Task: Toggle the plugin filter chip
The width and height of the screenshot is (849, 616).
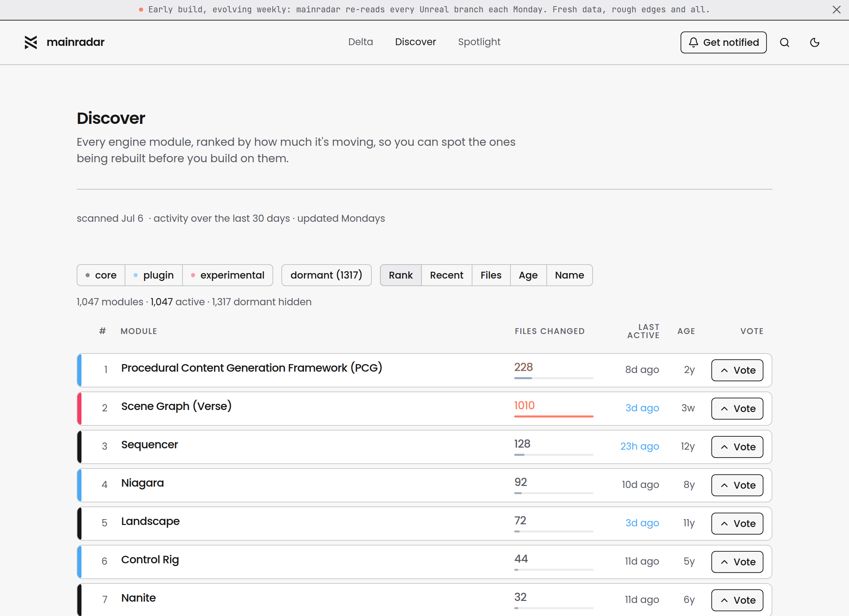Action: tap(154, 275)
